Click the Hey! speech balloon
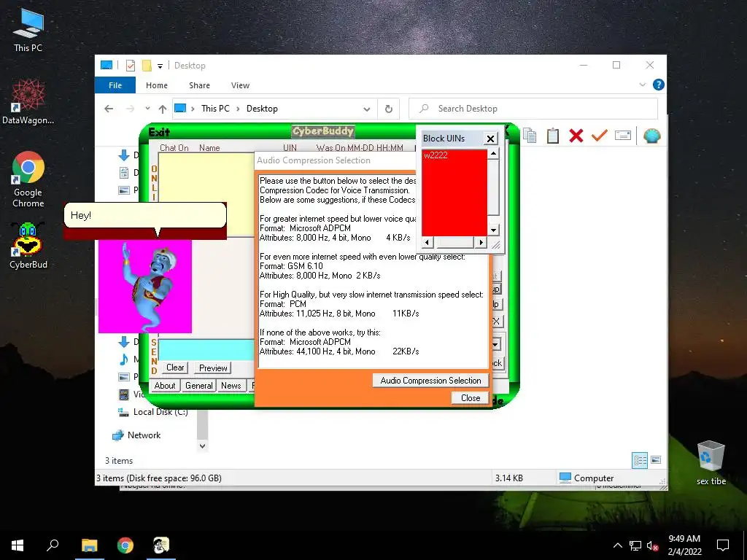This screenshot has width=747, height=560. tap(145, 215)
